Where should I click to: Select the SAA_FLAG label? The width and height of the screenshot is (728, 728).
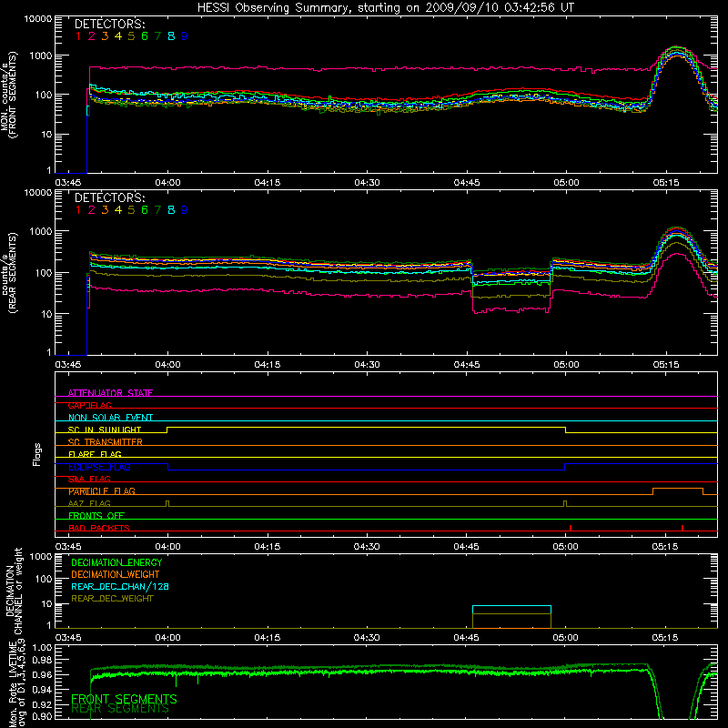coord(89,479)
